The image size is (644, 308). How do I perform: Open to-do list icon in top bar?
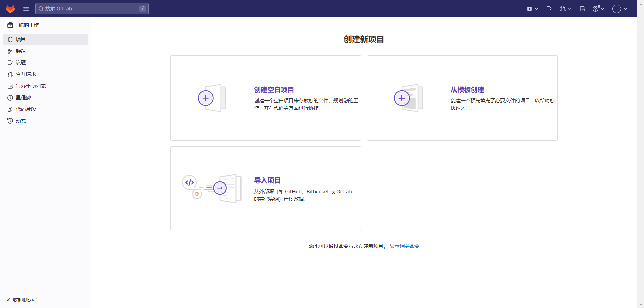click(583, 9)
